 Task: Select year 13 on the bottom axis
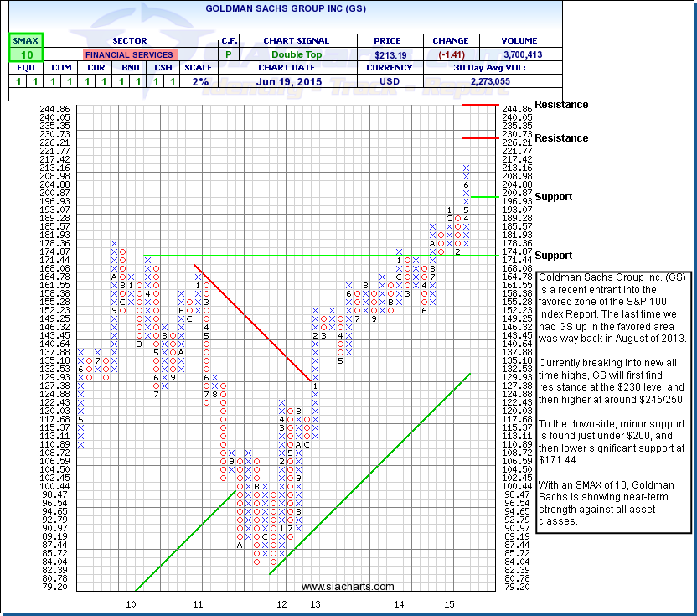click(x=315, y=603)
